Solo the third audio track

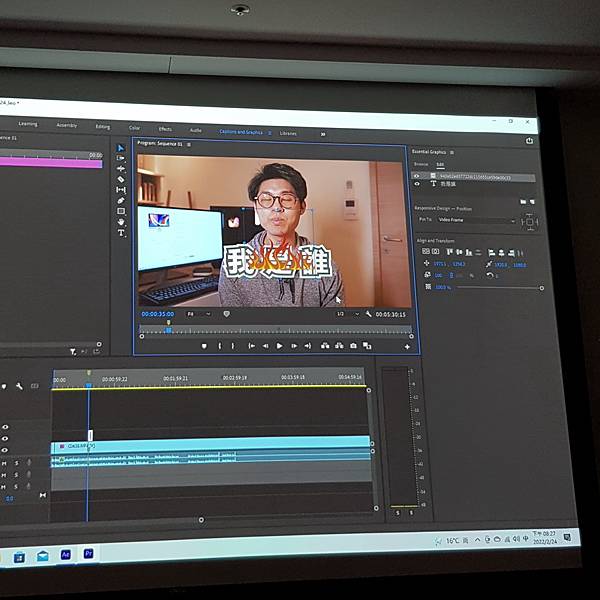16,487
